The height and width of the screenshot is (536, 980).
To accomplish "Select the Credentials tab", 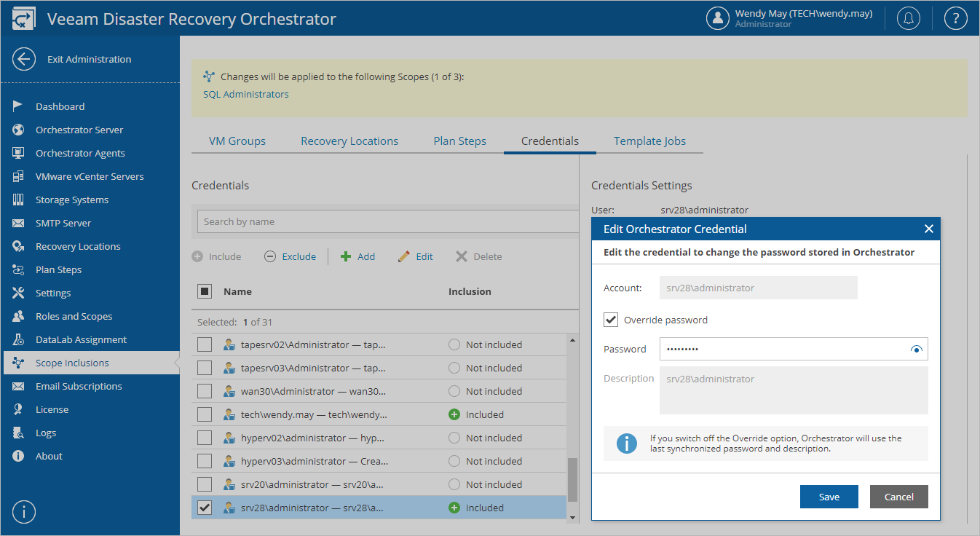I will [550, 141].
